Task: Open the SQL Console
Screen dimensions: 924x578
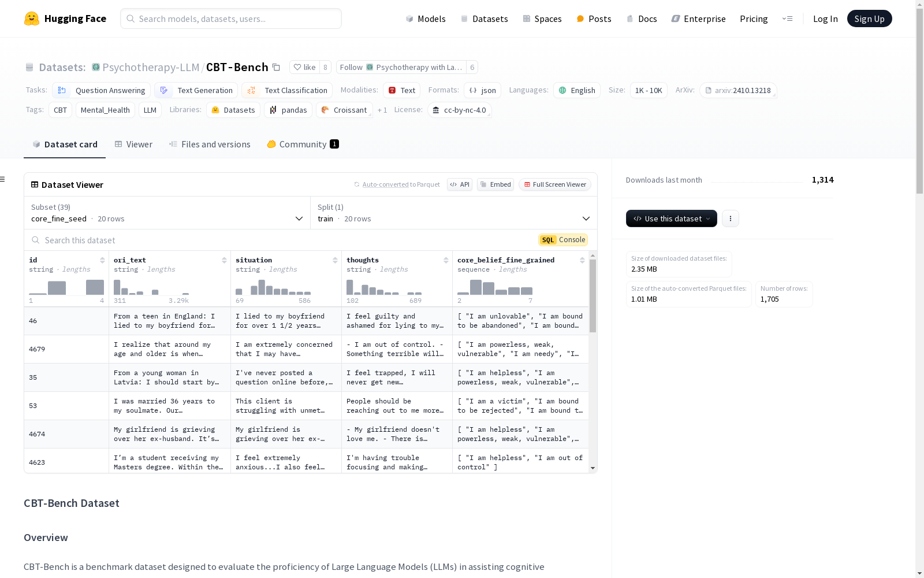Action: click(x=563, y=240)
